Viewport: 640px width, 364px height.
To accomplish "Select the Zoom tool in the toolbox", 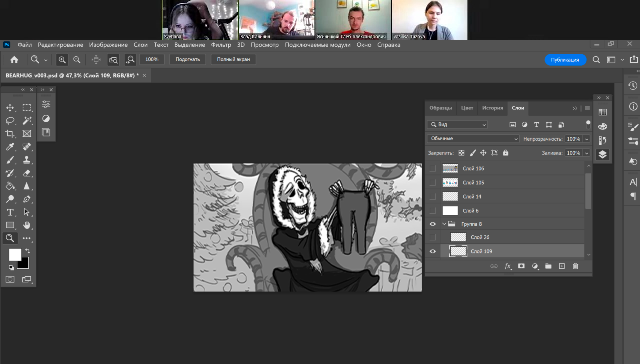I will (10, 238).
